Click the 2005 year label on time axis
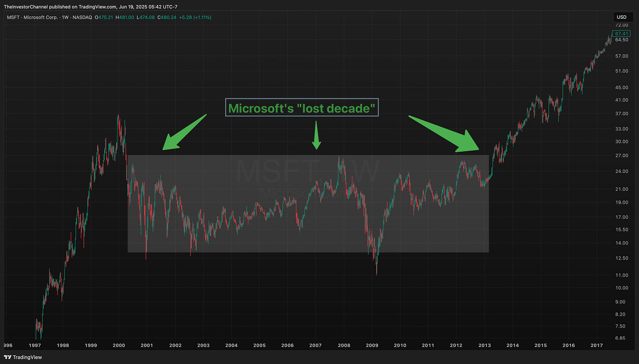Image resolution: width=639 pixels, height=364 pixels. 259,345
